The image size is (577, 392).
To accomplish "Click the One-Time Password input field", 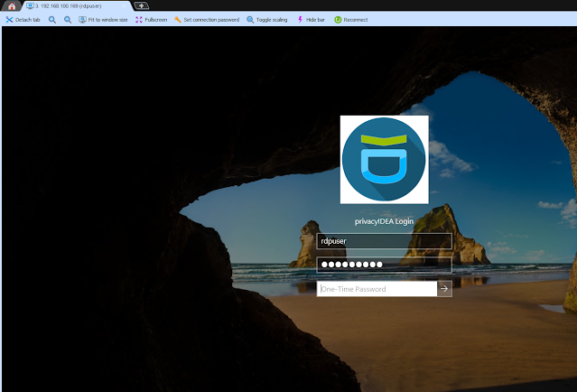I will click(377, 289).
